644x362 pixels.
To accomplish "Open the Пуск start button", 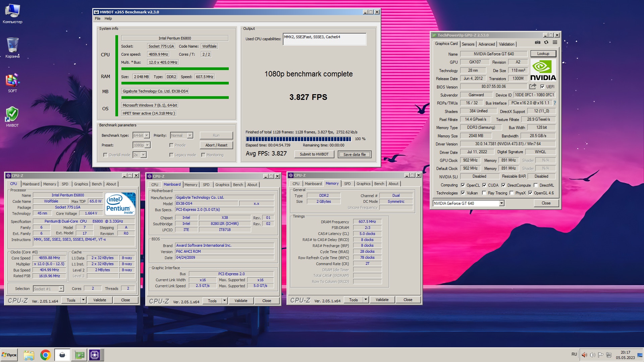I will coord(9,355).
